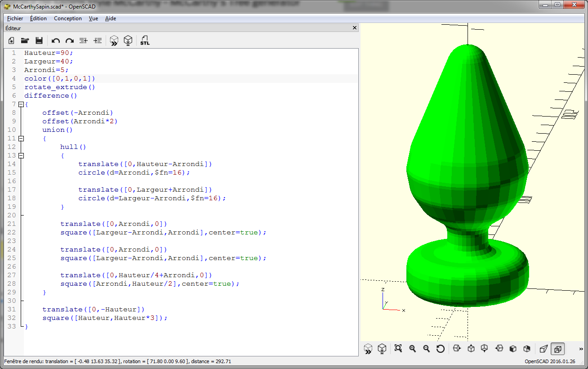This screenshot has width=588, height=369.
Task: Switch to the Back view
Action: (x=527, y=348)
